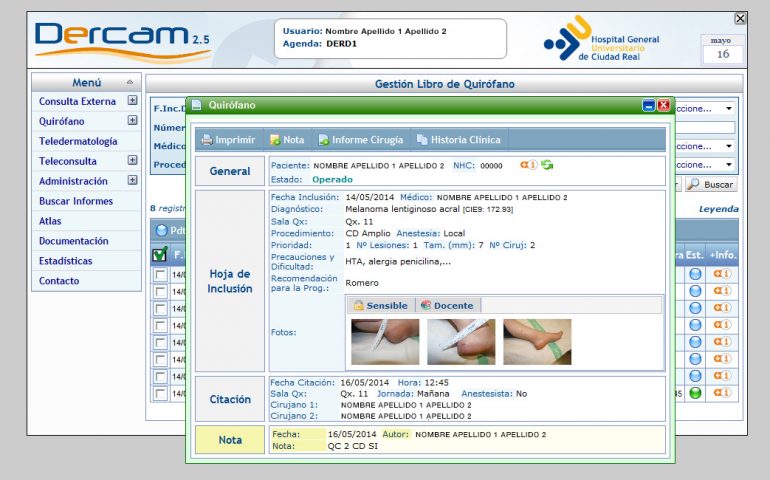Open the third foot photo thumbnail

[537, 342]
